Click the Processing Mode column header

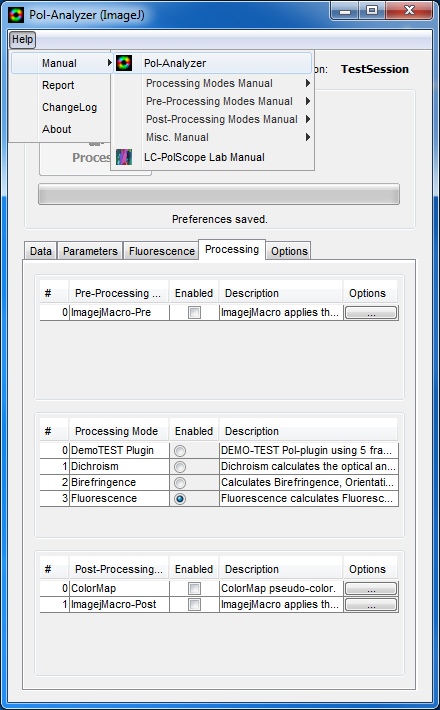point(119,431)
